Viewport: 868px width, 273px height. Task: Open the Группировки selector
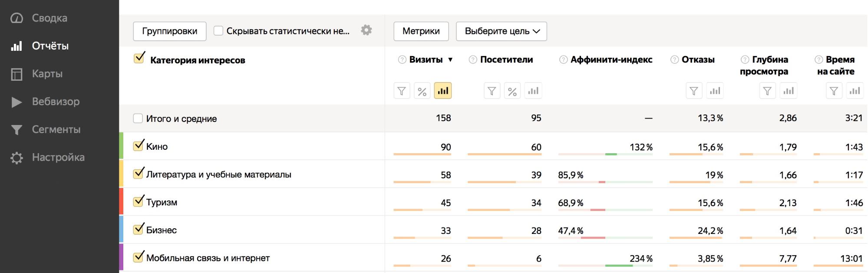tap(169, 31)
